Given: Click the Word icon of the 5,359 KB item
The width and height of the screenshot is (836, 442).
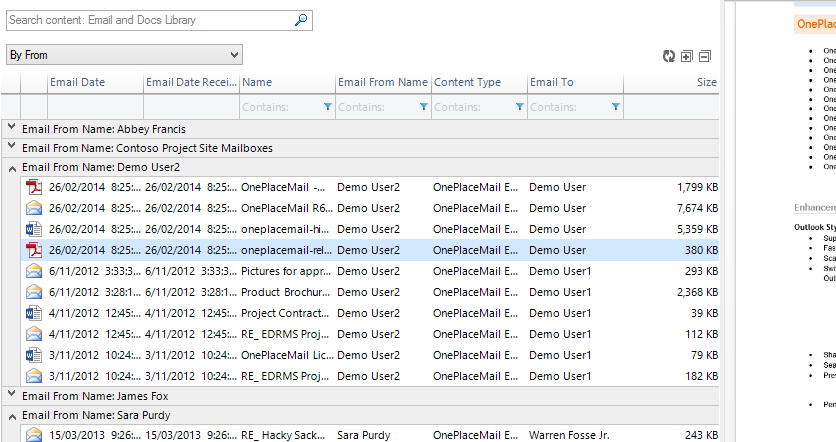Looking at the screenshot, I should 34,229.
